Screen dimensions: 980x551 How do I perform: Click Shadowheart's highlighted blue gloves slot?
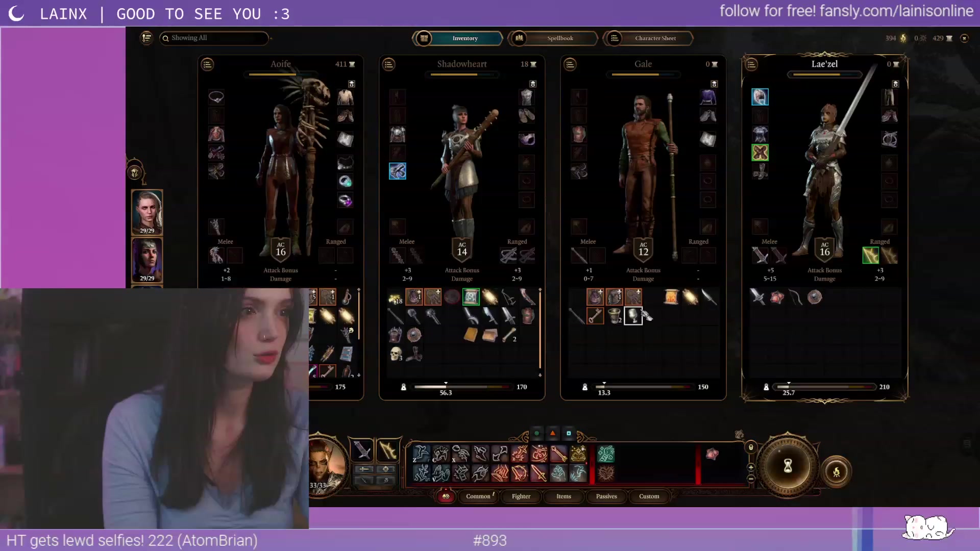click(398, 171)
